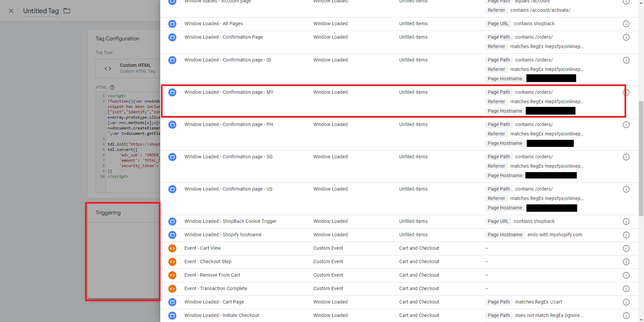Click the trigger list vertical scrollbar

point(641,158)
